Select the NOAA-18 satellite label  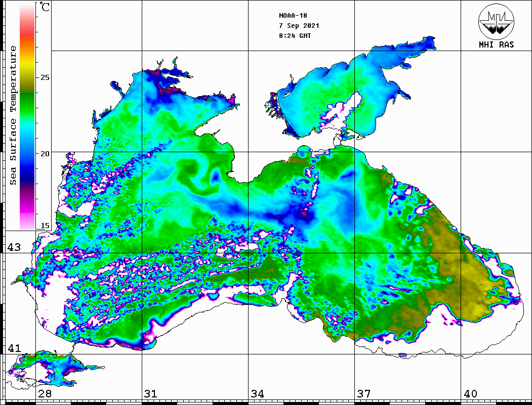tap(293, 16)
